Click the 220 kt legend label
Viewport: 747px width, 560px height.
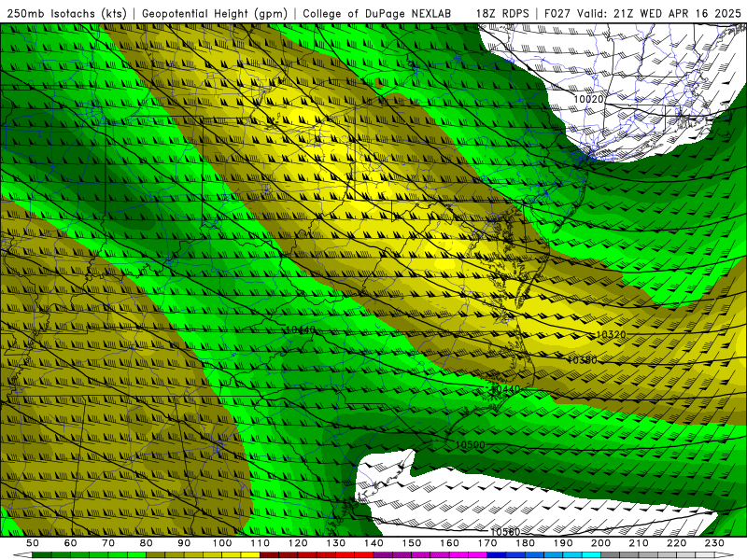pyautogui.click(x=676, y=543)
